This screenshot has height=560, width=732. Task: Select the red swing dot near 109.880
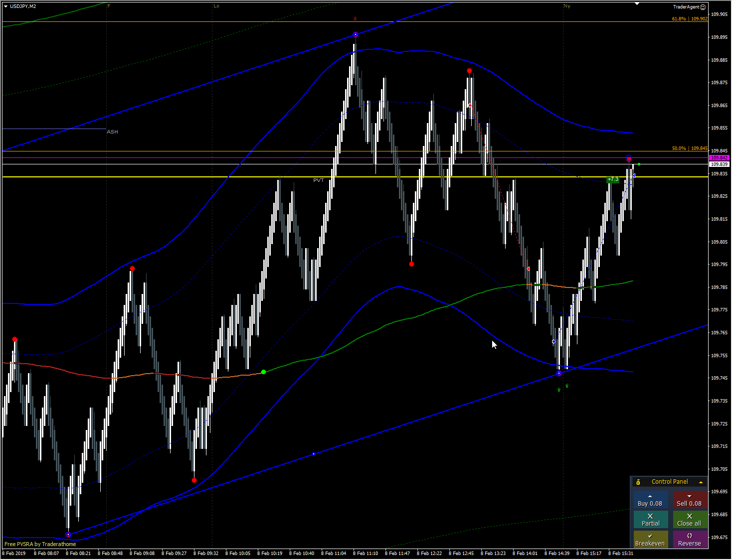click(x=469, y=71)
